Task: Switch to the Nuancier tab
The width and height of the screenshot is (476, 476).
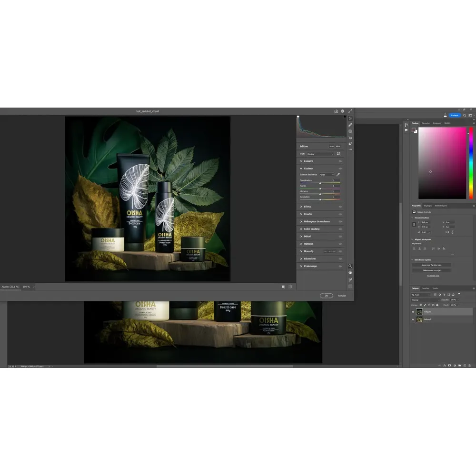Action: coord(426,123)
